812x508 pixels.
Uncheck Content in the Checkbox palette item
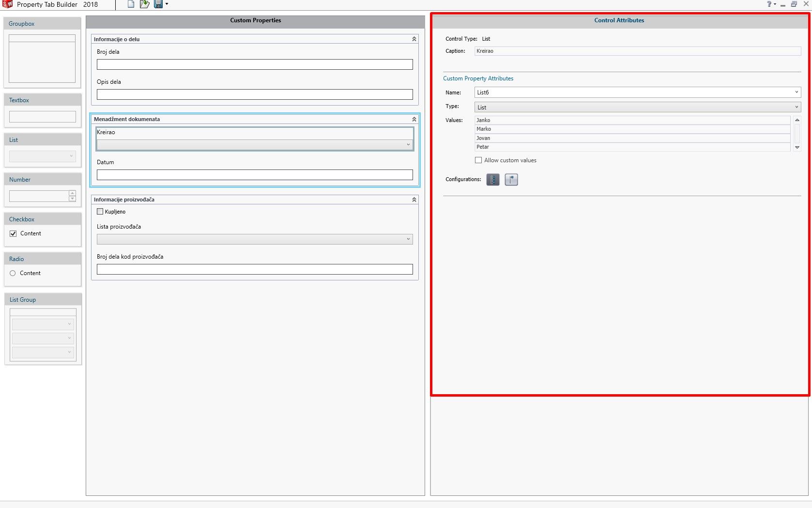pos(13,233)
